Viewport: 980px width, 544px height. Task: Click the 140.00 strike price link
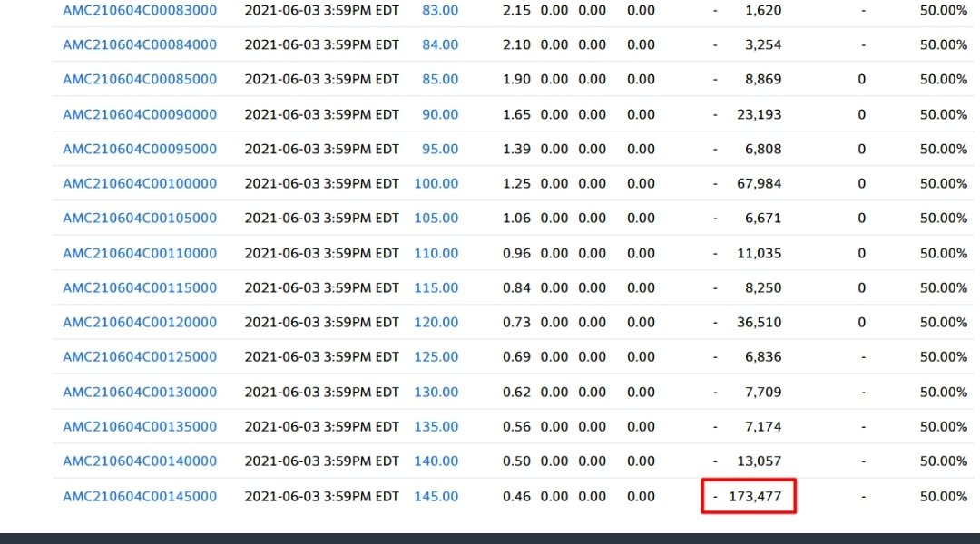click(436, 461)
